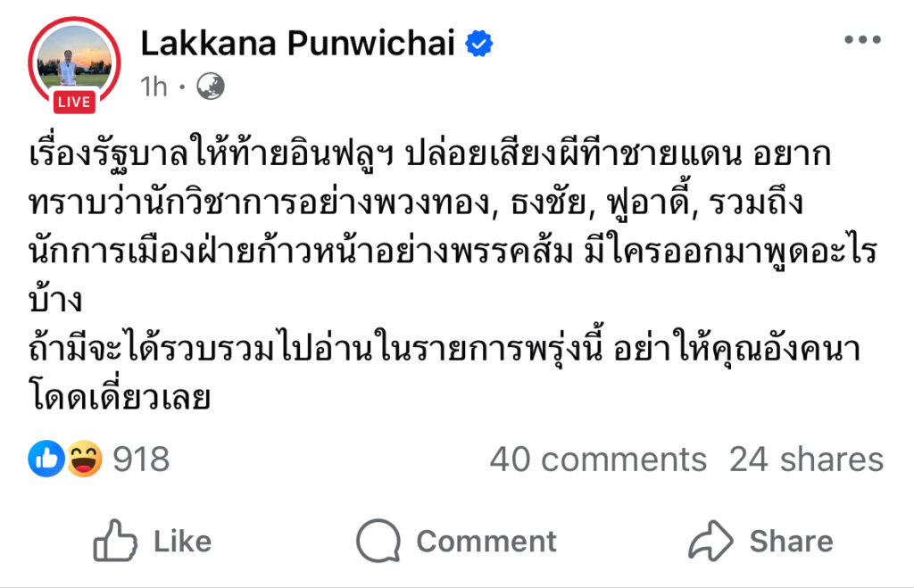Click the Haha laughing reaction emoji
Screen dimensions: 914x588
tap(84, 460)
